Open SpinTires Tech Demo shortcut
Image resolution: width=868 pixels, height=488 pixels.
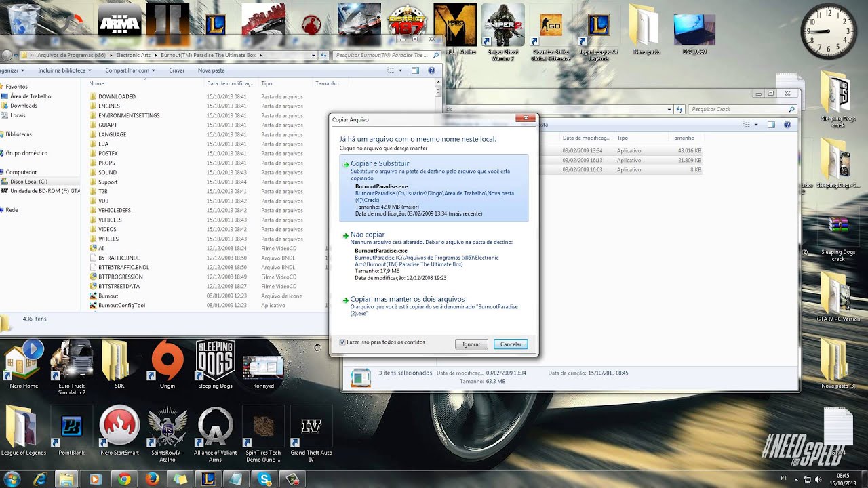[x=263, y=434]
